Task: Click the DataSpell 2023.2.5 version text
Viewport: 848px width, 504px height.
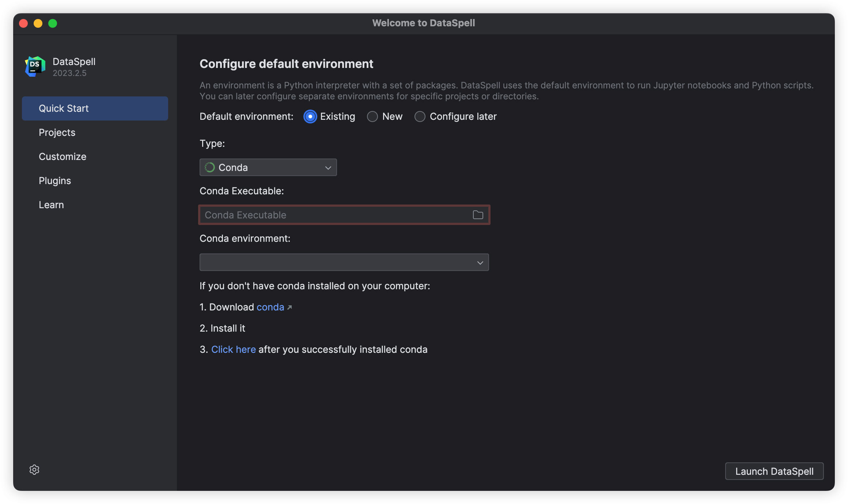Action: point(69,73)
